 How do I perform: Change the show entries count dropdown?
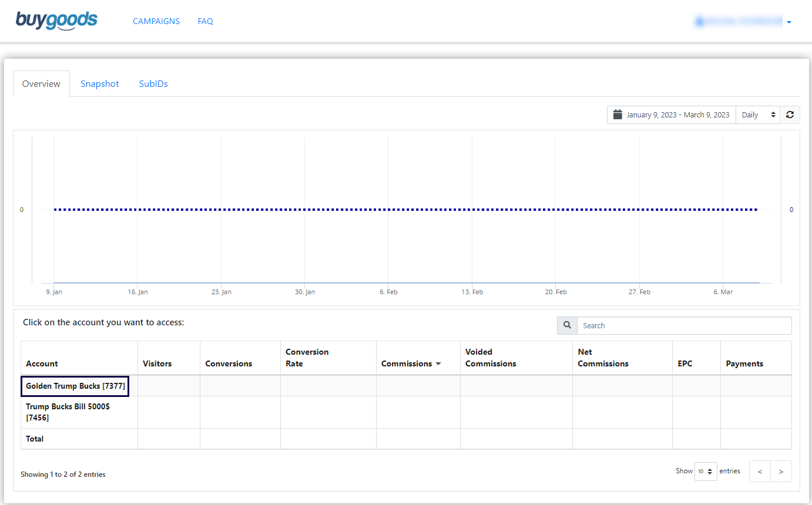pyautogui.click(x=705, y=472)
